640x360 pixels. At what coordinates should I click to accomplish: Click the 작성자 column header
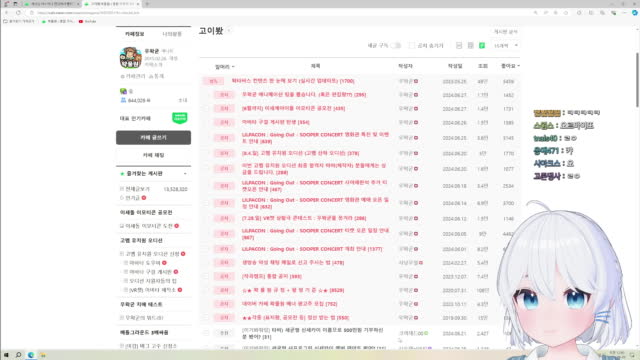[405, 66]
